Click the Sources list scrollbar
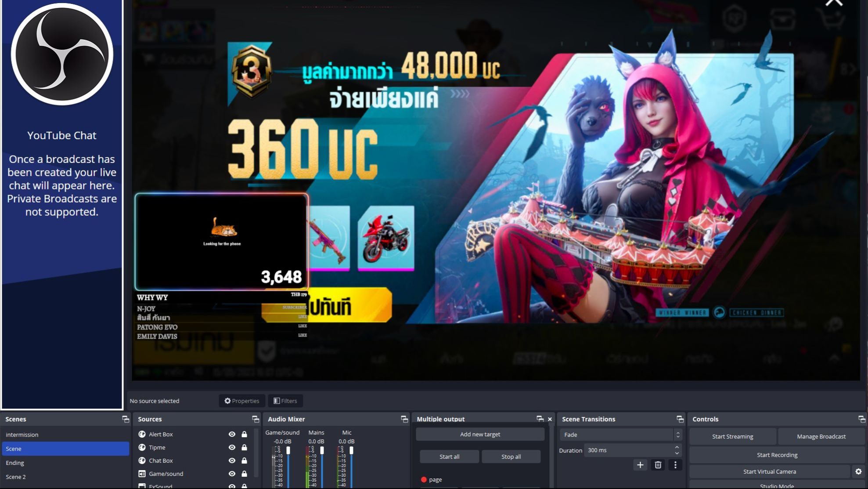The height and width of the screenshot is (489, 868). (256, 453)
